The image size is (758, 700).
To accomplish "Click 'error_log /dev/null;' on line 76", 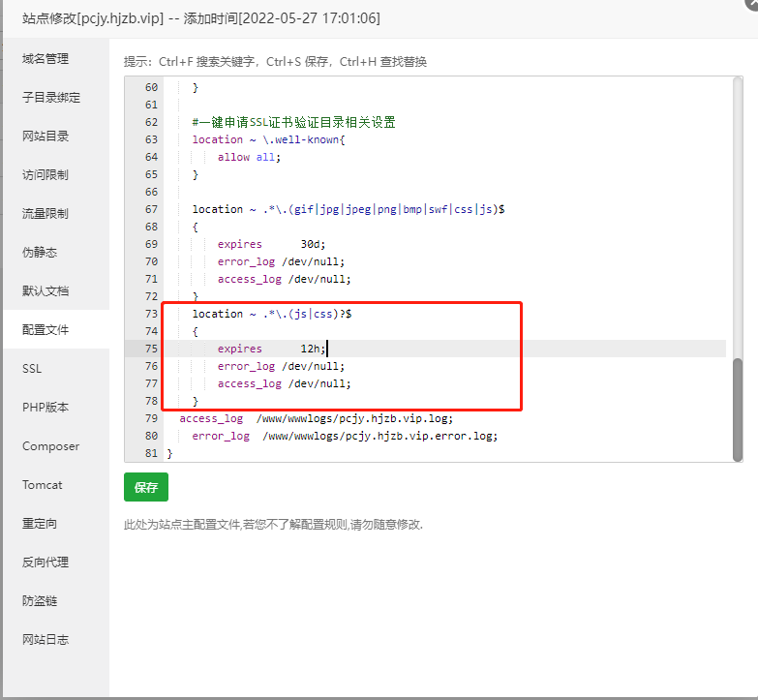I will [281, 366].
